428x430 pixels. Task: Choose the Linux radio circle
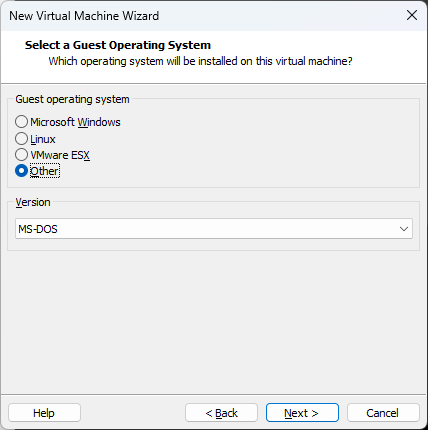[21, 139]
